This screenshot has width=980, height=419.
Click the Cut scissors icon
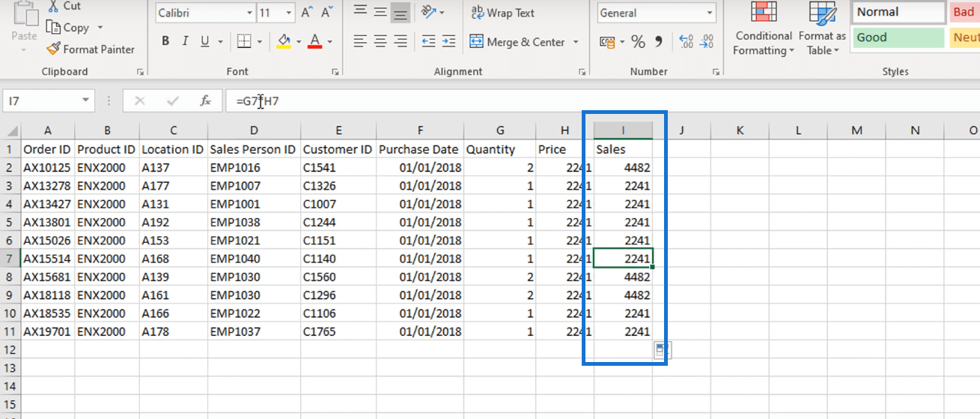53,6
